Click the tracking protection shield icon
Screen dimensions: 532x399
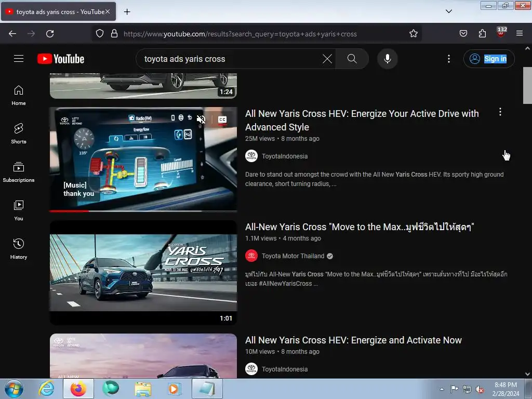click(x=99, y=34)
